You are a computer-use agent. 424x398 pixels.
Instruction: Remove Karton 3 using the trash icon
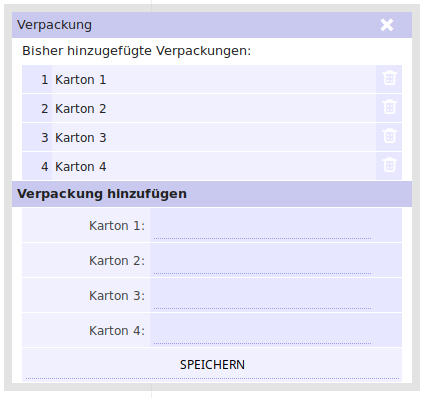click(x=389, y=137)
